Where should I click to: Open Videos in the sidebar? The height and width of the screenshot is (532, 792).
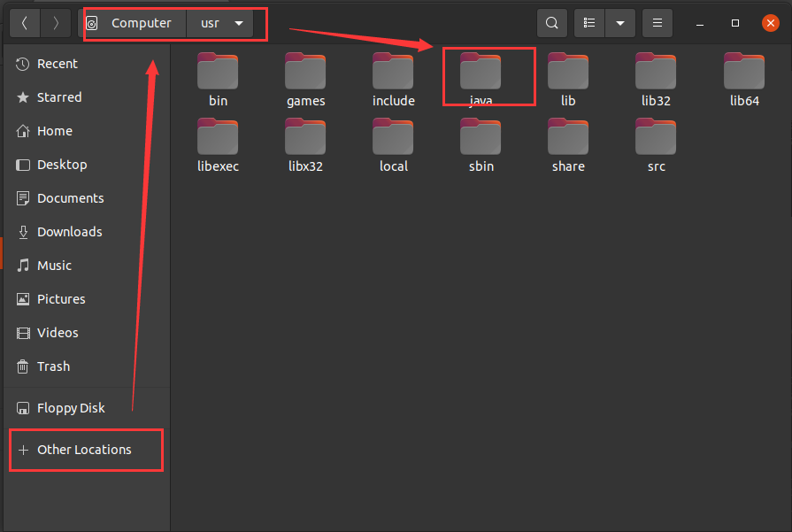87,333
